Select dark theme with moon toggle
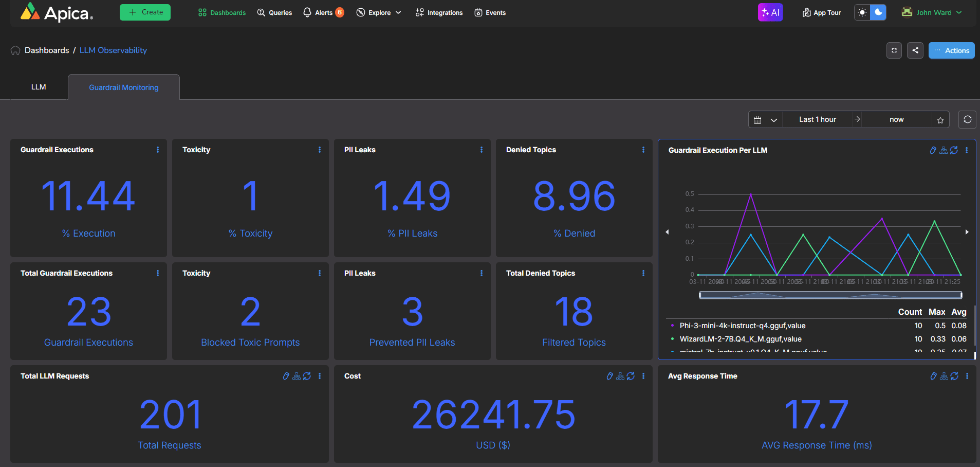 click(878, 12)
